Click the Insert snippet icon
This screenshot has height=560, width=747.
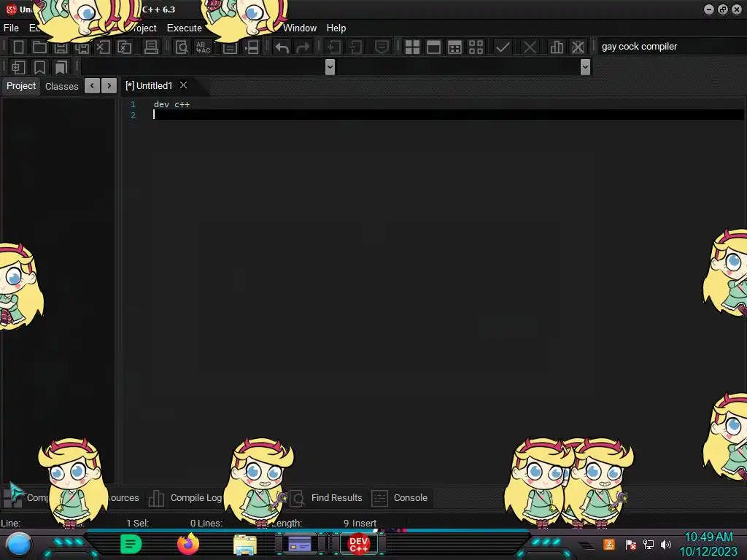click(18, 67)
